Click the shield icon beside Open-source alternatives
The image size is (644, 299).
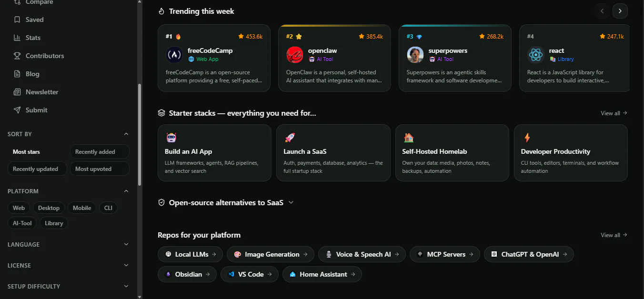[x=161, y=202]
